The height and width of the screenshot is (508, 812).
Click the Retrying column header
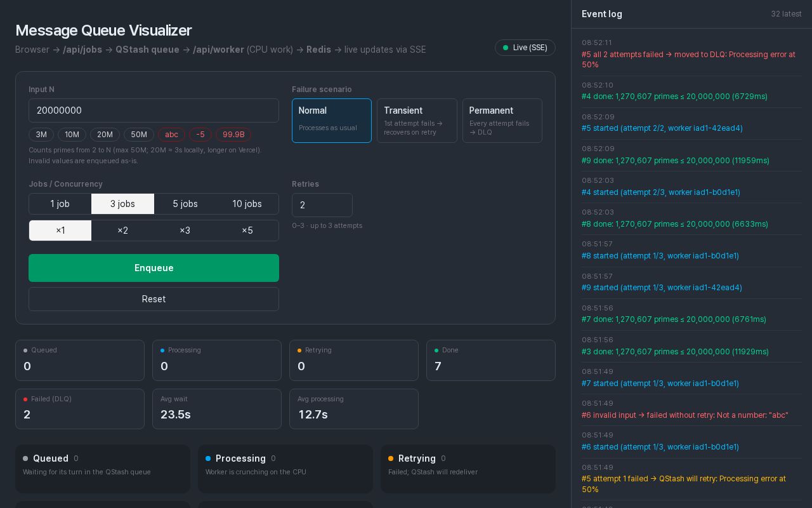(417, 458)
